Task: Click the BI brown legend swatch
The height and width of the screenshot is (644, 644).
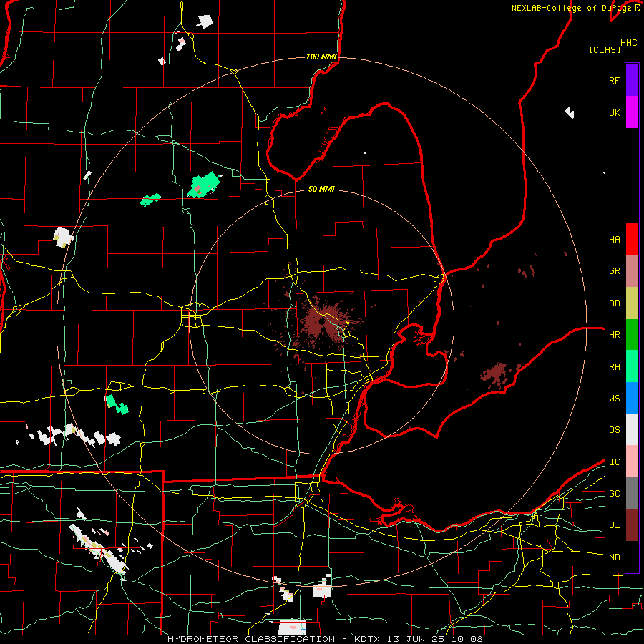Action: tap(632, 525)
